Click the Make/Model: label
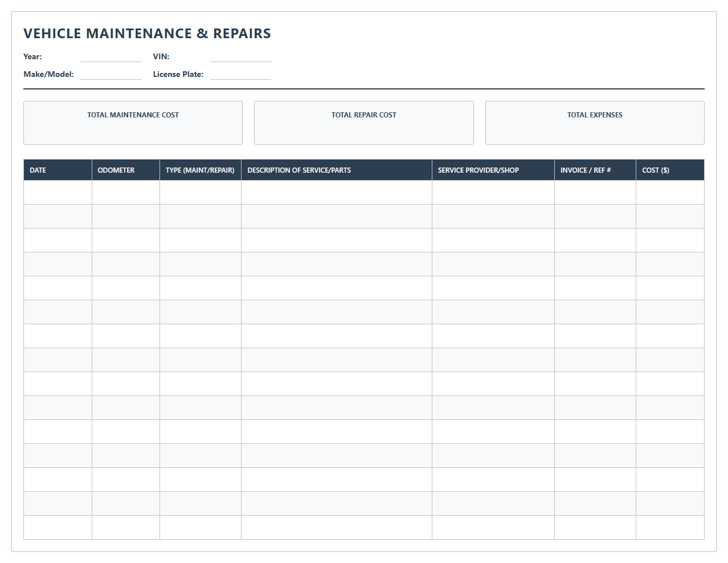The width and height of the screenshot is (728, 563). [48, 74]
